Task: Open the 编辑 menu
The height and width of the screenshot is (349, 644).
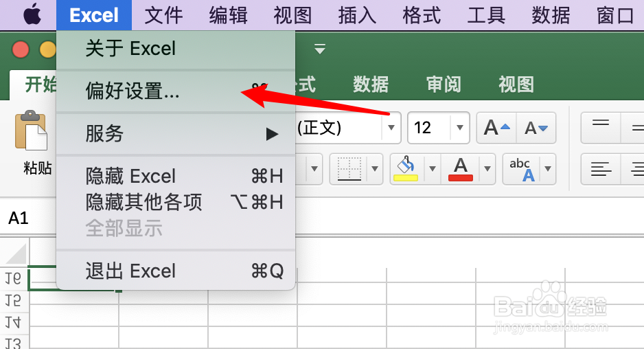Action: (x=228, y=16)
